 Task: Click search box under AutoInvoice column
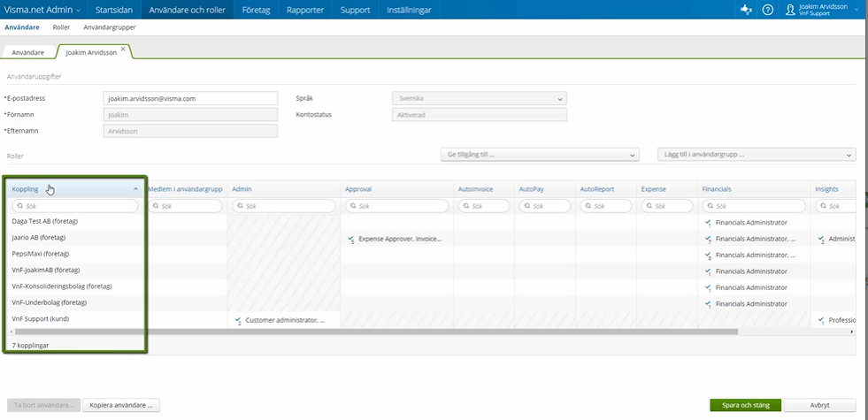coord(484,206)
